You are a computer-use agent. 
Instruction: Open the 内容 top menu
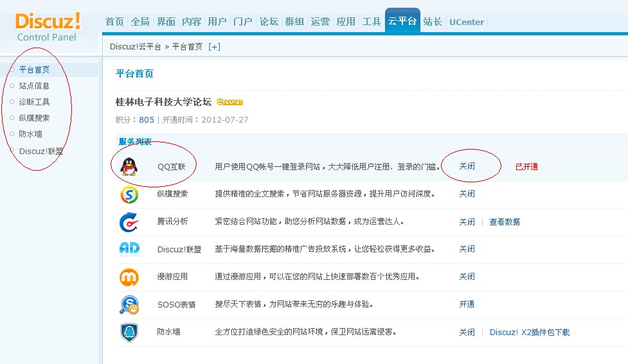[x=192, y=22]
